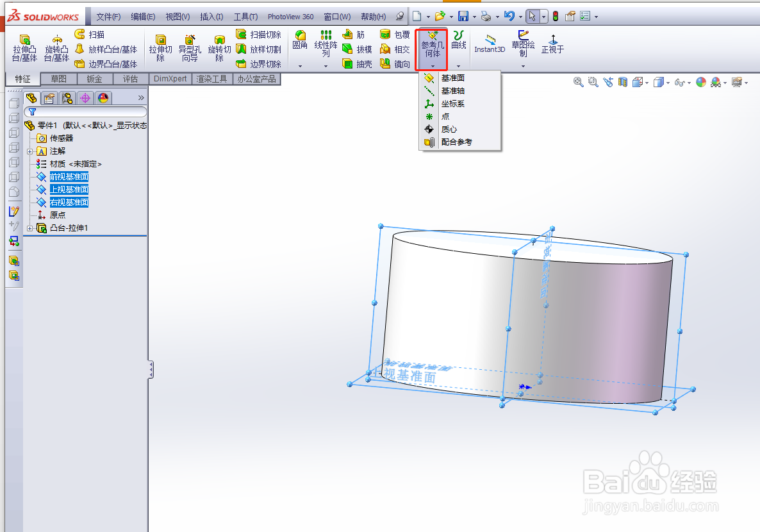Click Lofted Cut (放样切割) tool

click(258, 49)
